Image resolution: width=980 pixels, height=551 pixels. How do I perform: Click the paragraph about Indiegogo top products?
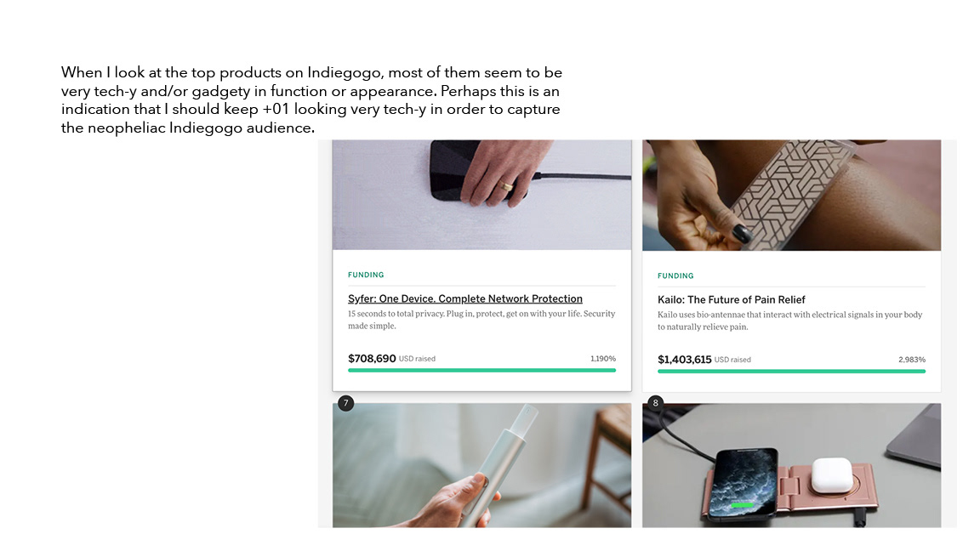(311, 100)
